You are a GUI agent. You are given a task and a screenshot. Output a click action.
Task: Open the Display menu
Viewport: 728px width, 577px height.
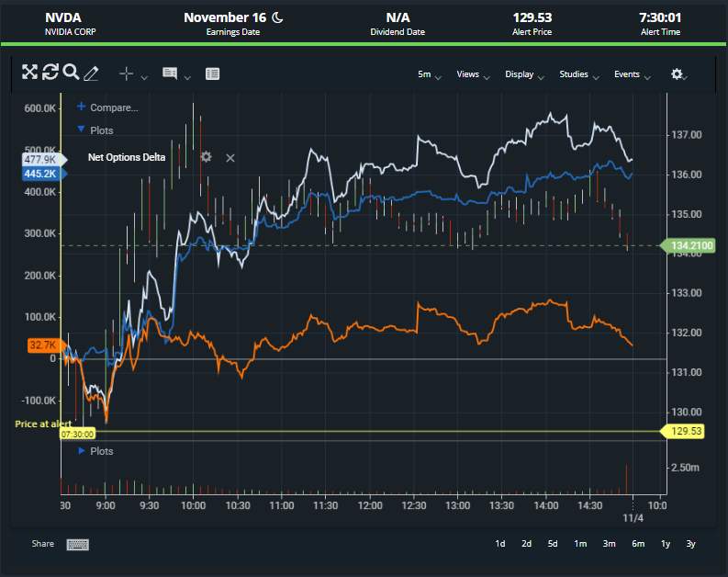pyautogui.click(x=524, y=74)
